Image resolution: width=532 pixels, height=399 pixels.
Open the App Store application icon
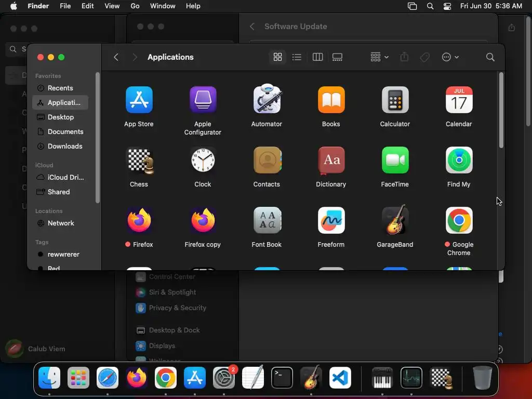tap(139, 100)
